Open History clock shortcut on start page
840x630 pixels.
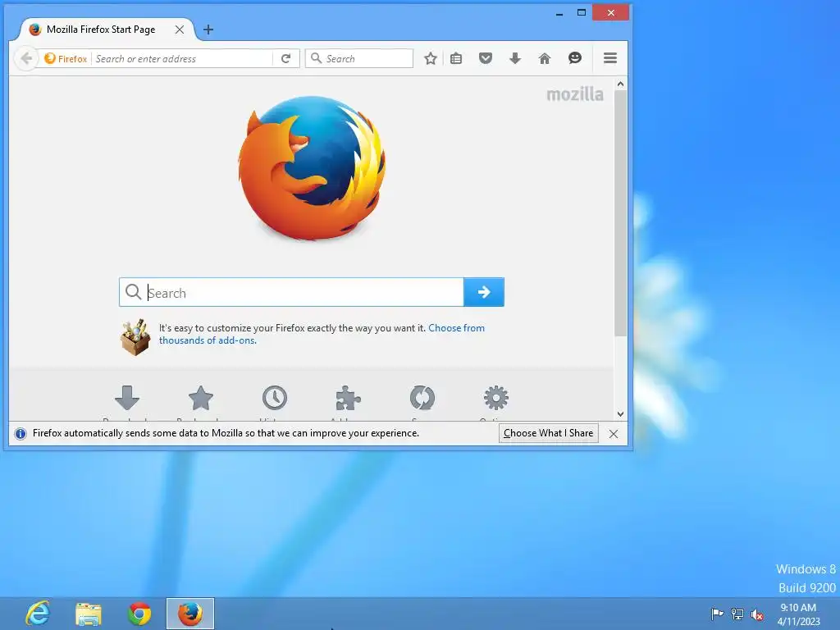coord(275,398)
